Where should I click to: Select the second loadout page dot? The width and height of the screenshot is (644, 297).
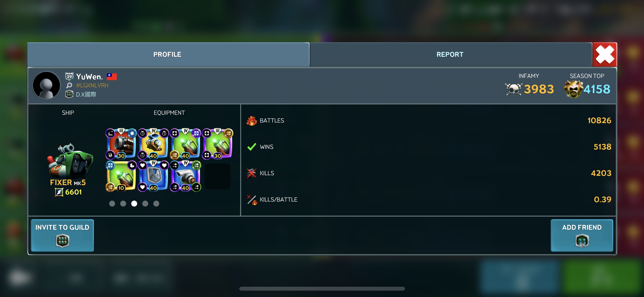coord(123,204)
